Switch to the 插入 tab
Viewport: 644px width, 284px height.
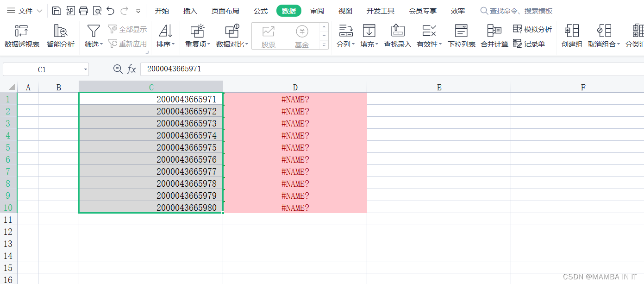pos(190,11)
